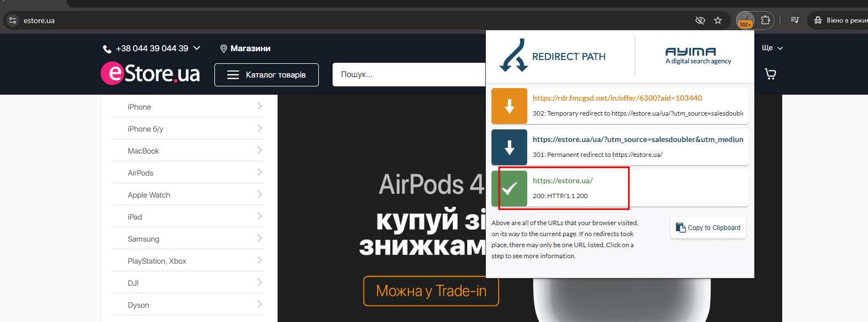Expand the chevron on iPhone row
The width and height of the screenshot is (868, 322).
(259, 106)
